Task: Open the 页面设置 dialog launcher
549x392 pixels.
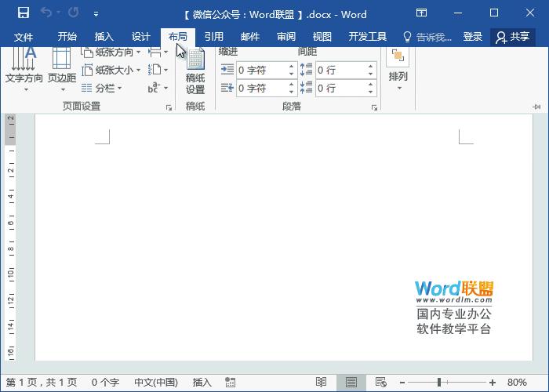Action: (x=169, y=107)
